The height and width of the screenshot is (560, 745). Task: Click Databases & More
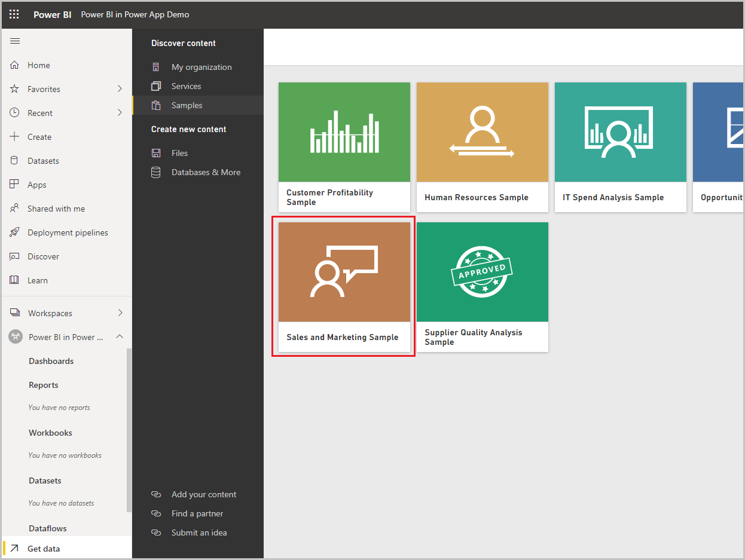[x=206, y=172]
